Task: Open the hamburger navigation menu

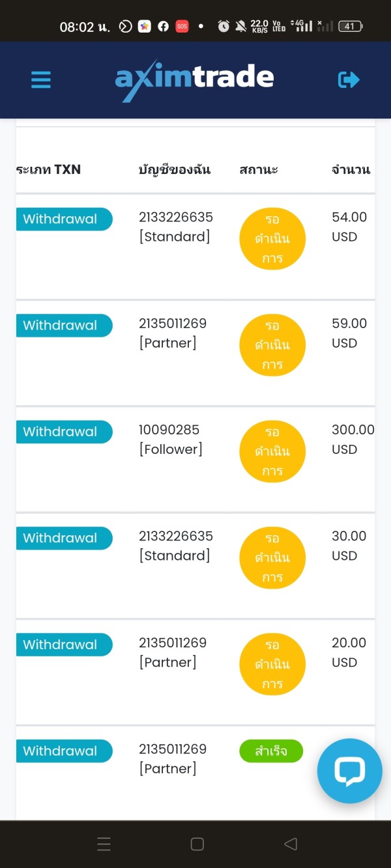Action: click(40, 80)
